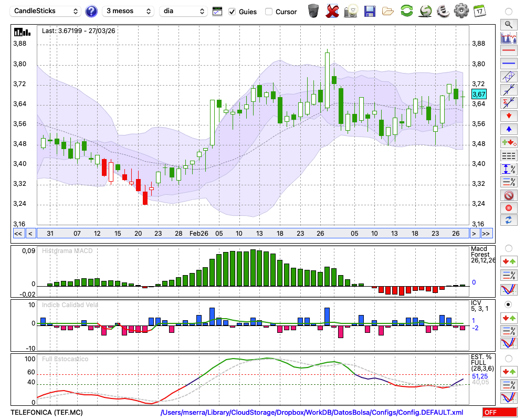
Task: Open the 3 mesos period dropdown
Action: point(128,11)
